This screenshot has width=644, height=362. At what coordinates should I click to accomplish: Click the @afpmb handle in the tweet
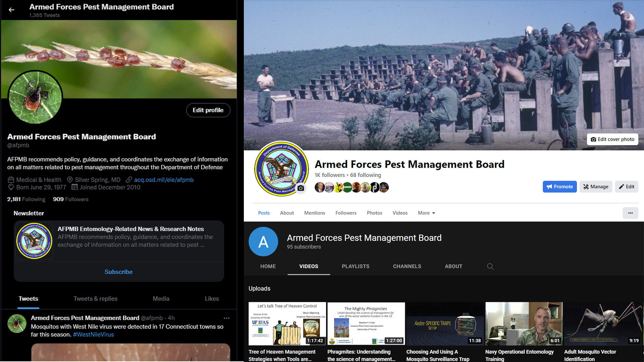point(152,318)
